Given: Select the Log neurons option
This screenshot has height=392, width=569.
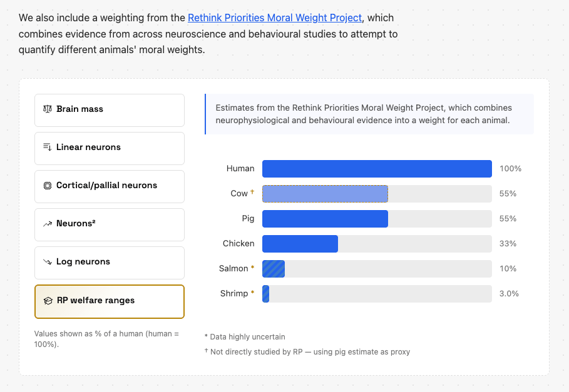Looking at the screenshot, I should point(110,263).
